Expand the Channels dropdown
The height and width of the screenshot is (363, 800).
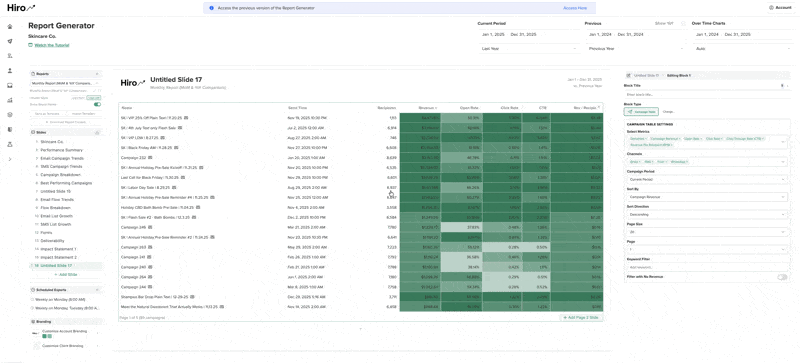pyautogui.click(x=784, y=162)
